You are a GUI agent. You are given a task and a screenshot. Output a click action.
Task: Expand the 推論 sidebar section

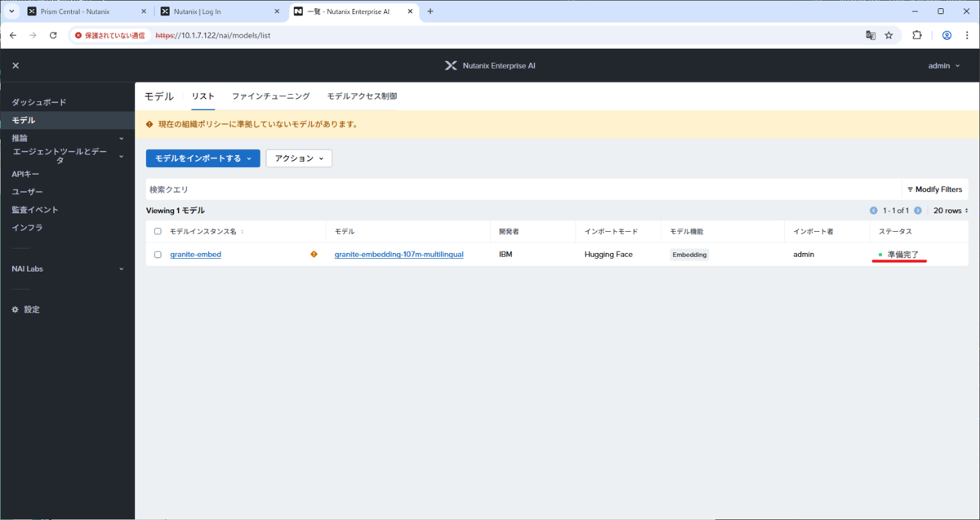point(67,138)
